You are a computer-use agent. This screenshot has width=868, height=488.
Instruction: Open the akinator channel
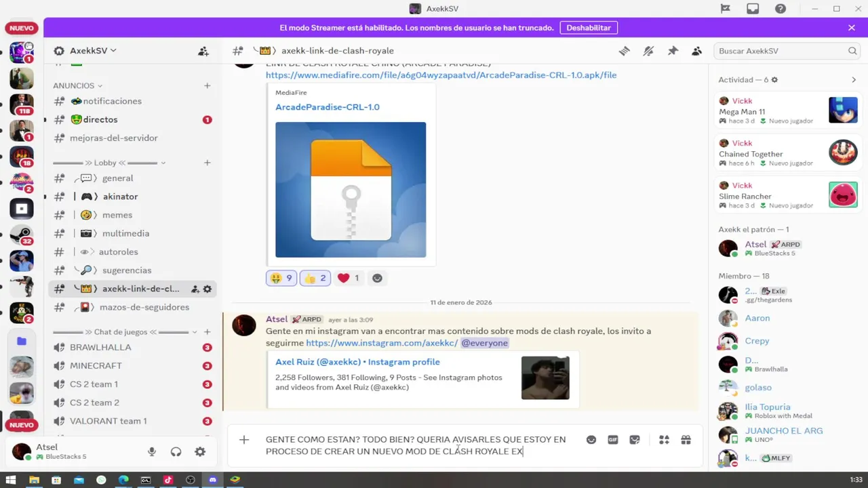[x=132, y=197]
